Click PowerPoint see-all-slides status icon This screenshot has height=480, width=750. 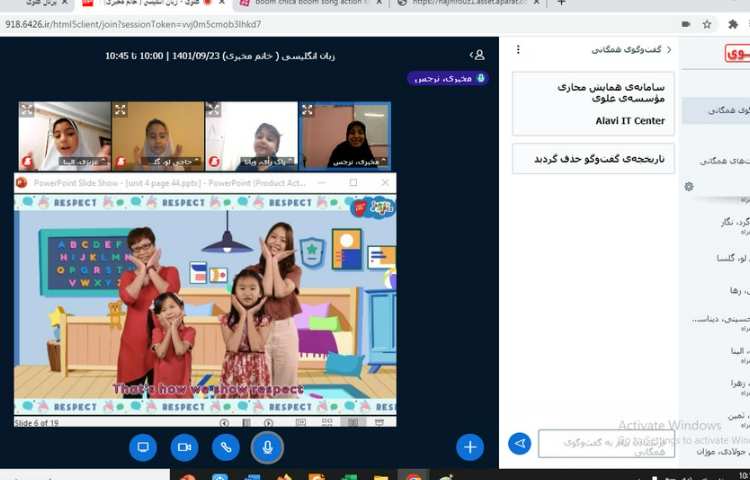click(246, 423)
